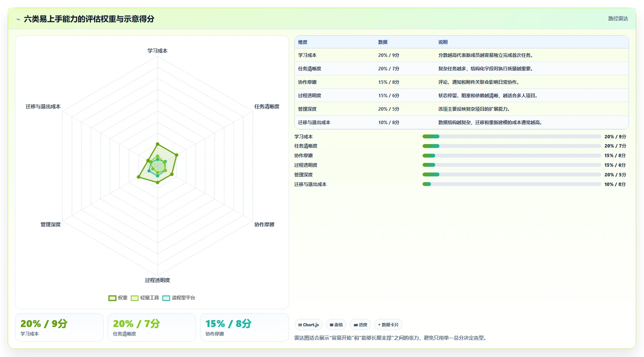The height and width of the screenshot is (357, 644).
Task: Click the table value 20% / 5分
Action: [x=389, y=109]
